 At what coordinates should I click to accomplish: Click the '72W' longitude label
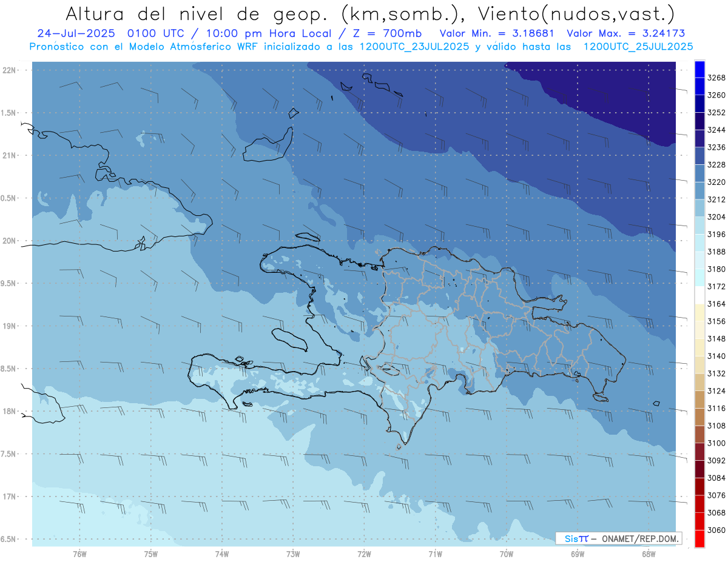tap(364, 554)
